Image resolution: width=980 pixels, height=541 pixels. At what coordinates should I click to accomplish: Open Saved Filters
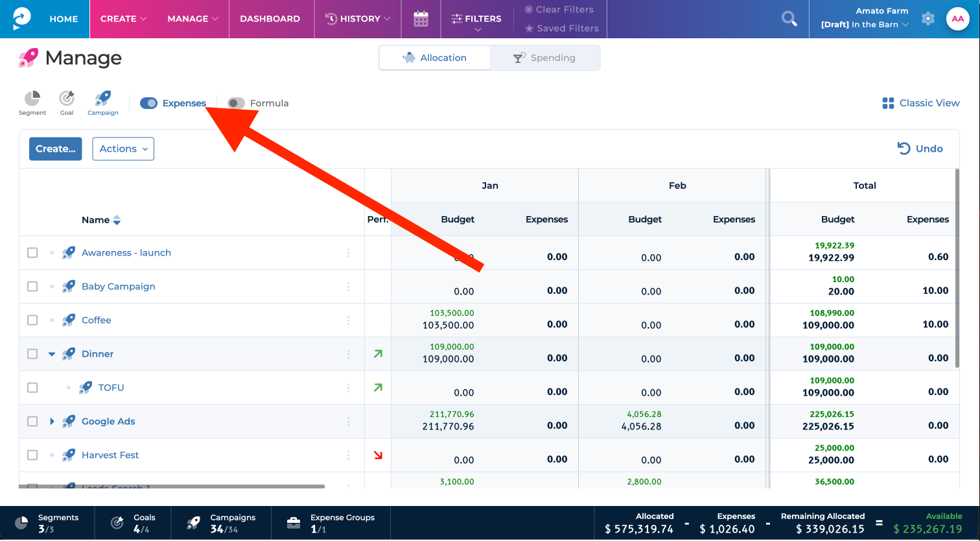point(562,29)
